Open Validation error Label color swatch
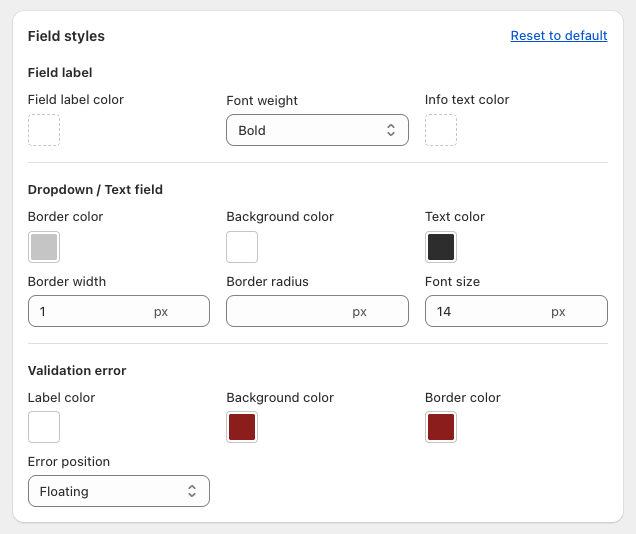The height and width of the screenshot is (534, 636). point(44,427)
